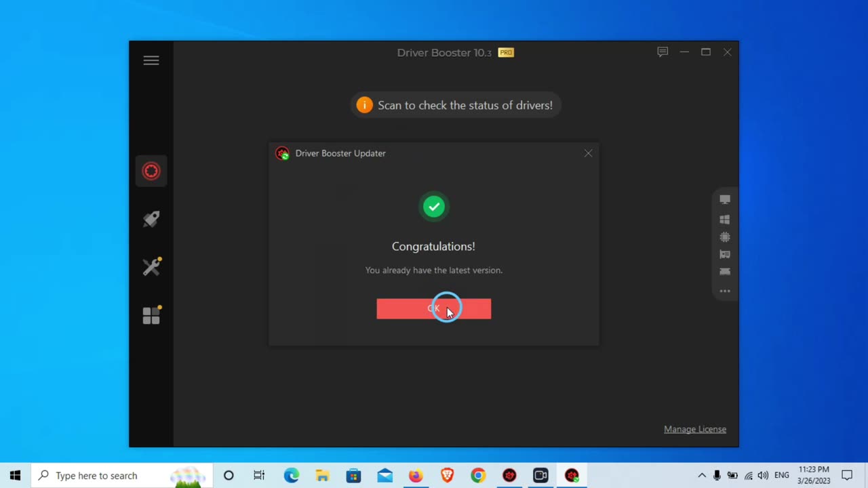Open the feedback chat icon in title bar
868x488 pixels.
tap(663, 52)
